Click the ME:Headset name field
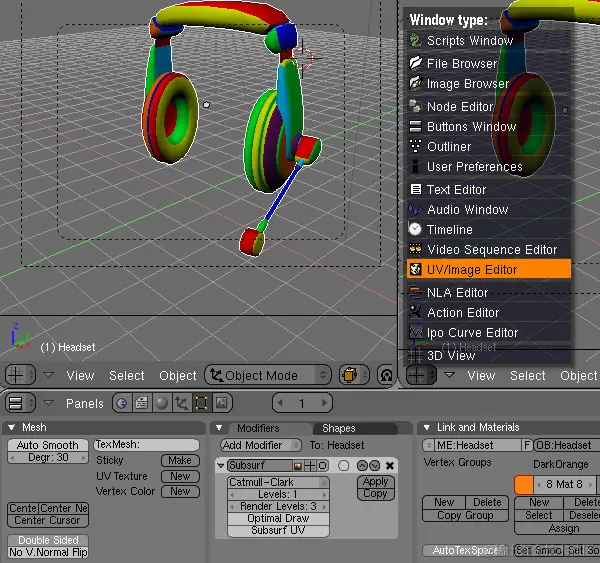600x563 pixels. [x=478, y=445]
